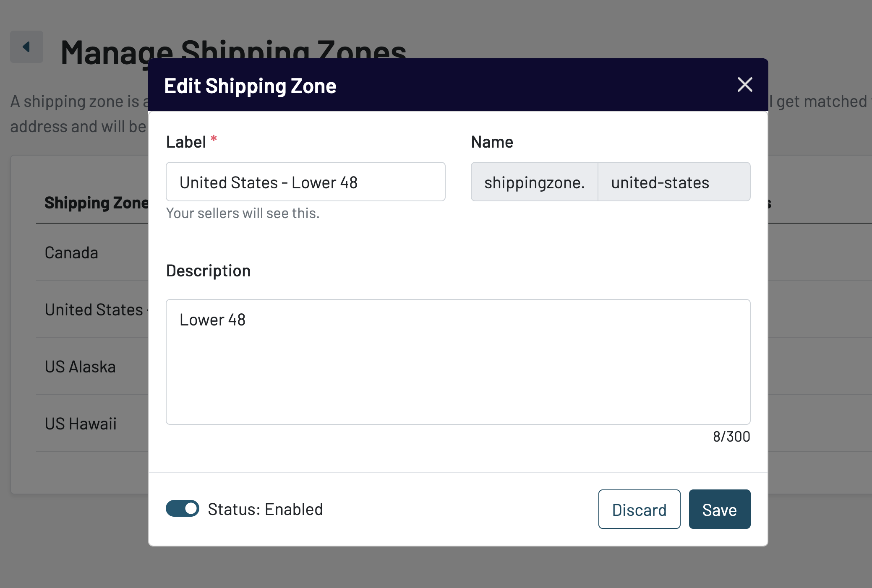Click the back arrow icon
Image resolution: width=872 pixels, height=588 pixels.
coord(26,47)
